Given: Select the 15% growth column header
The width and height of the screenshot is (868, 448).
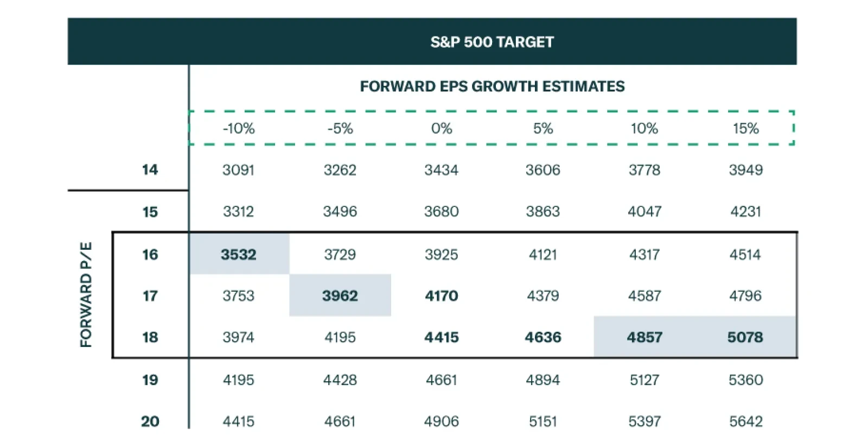Looking at the screenshot, I should tap(745, 129).
